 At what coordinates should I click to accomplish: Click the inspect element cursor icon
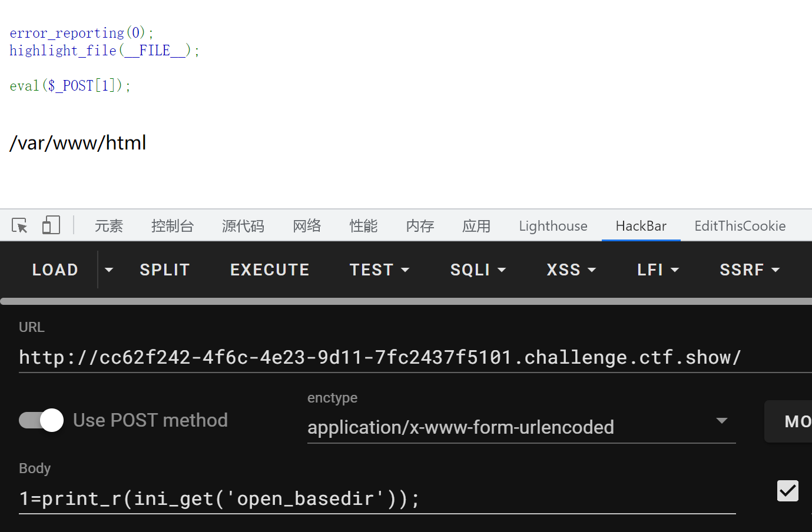[19, 225]
